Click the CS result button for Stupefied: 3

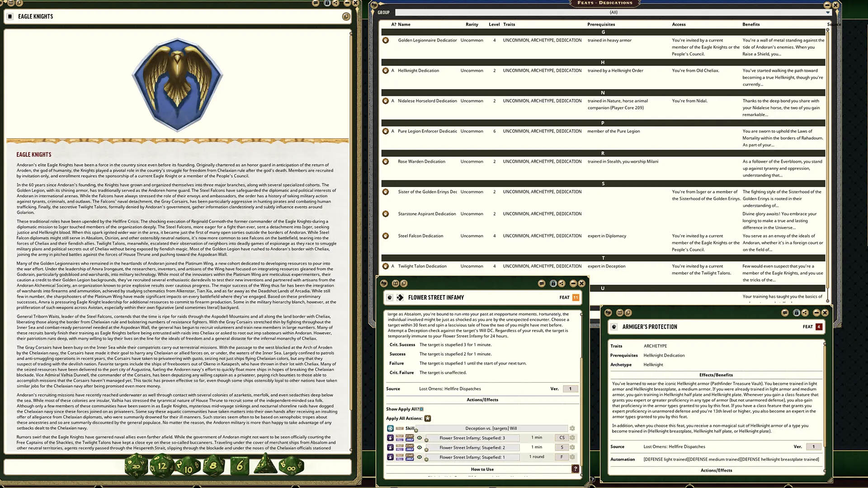pos(561,438)
